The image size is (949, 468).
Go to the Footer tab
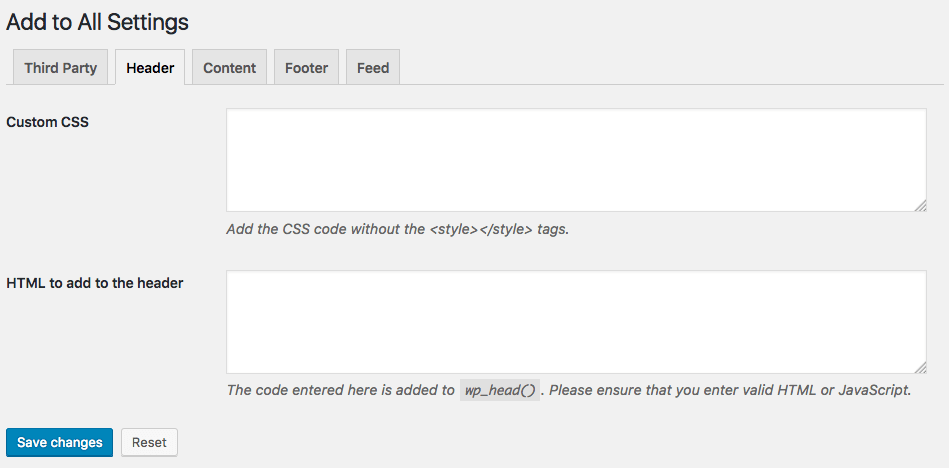[306, 68]
